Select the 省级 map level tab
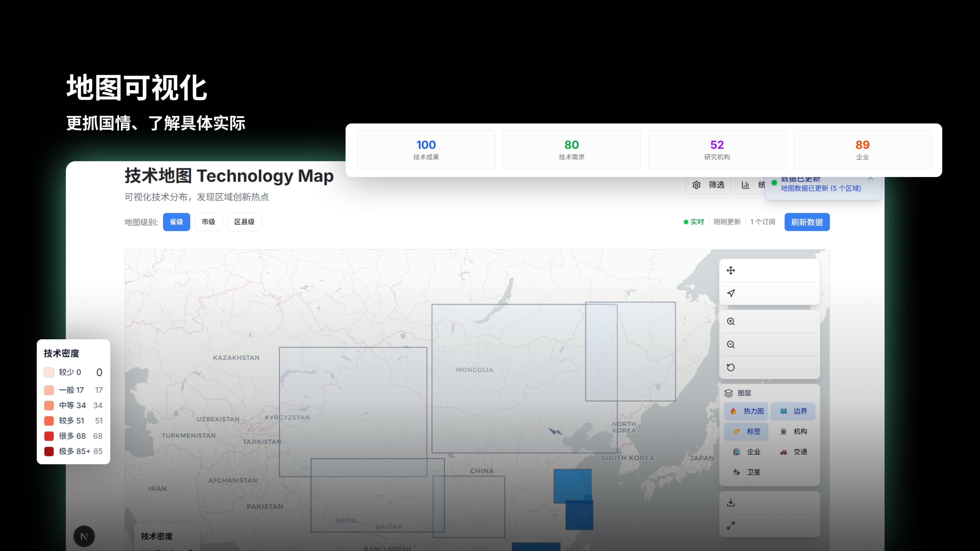980x551 pixels. (177, 222)
